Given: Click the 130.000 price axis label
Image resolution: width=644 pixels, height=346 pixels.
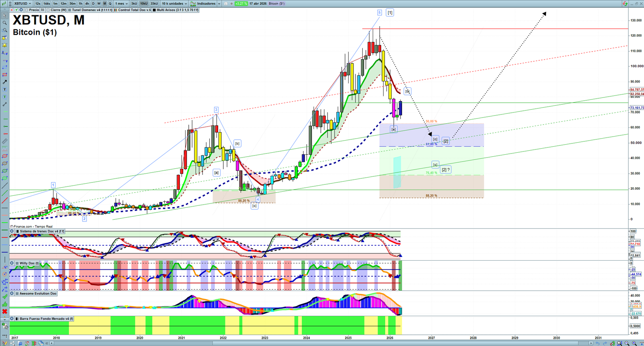Looking at the screenshot, I should pyautogui.click(x=636, y=21).
